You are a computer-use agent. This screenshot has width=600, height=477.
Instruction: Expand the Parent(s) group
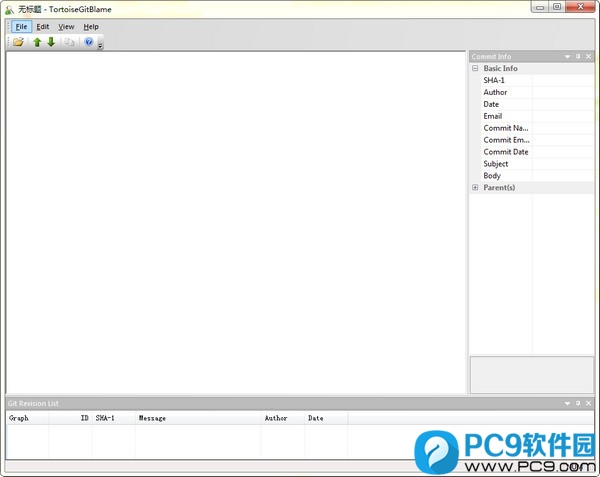(475, 187)
